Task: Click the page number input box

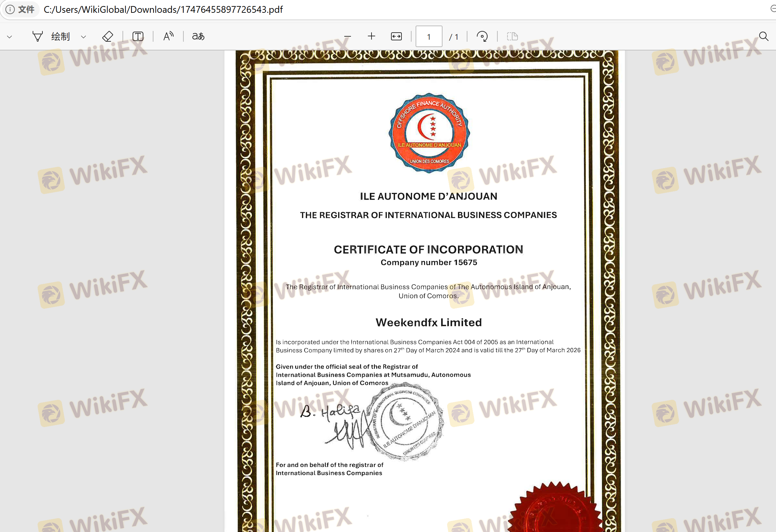Action: [429, 36]
